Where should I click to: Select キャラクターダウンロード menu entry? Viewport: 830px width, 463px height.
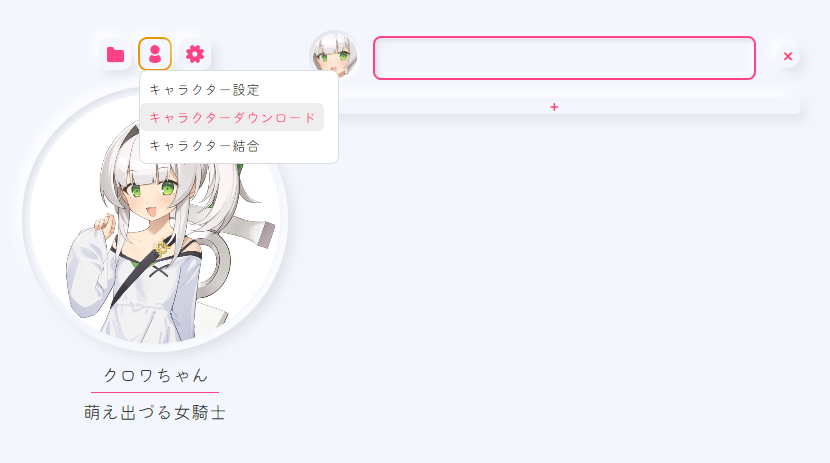coord(232,117)
